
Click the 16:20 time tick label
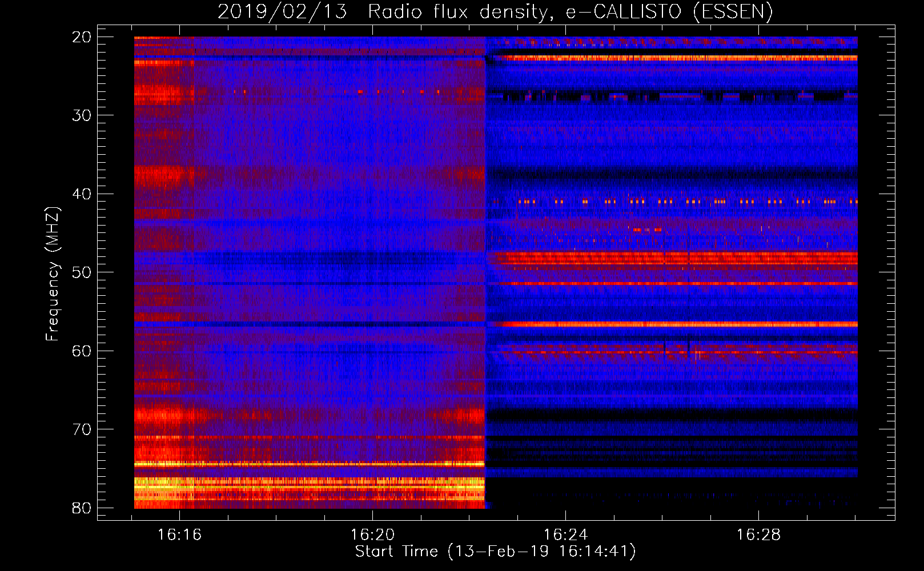pos(372,535)
